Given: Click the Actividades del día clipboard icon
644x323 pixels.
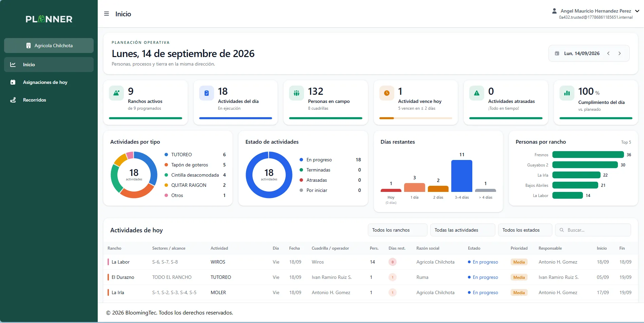Looking at the screenshot, I should [x=207, y=93].
